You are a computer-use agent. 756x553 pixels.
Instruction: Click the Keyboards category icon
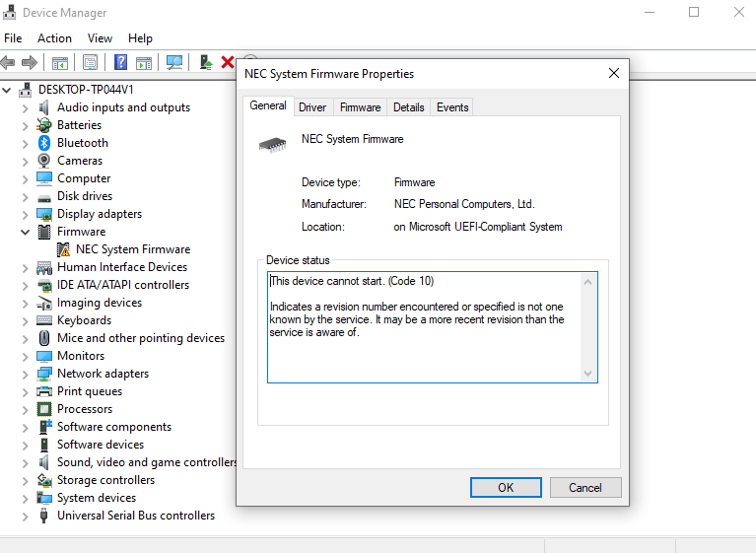click(44, 320)
